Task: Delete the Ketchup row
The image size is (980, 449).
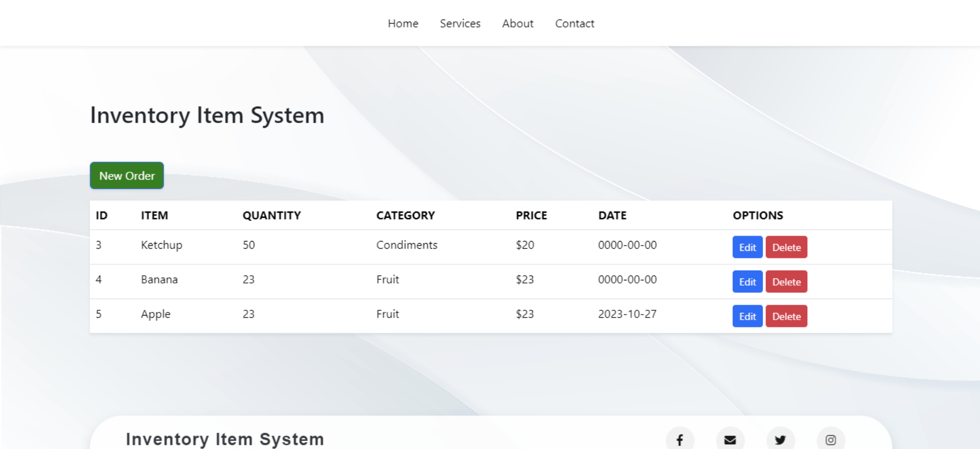Action: pos(786,247)
